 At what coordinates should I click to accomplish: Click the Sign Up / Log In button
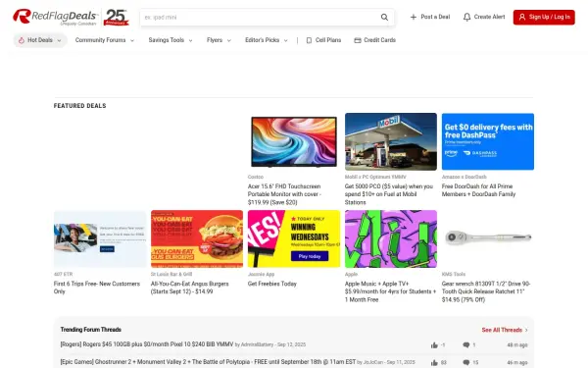(x=544, y=18)
